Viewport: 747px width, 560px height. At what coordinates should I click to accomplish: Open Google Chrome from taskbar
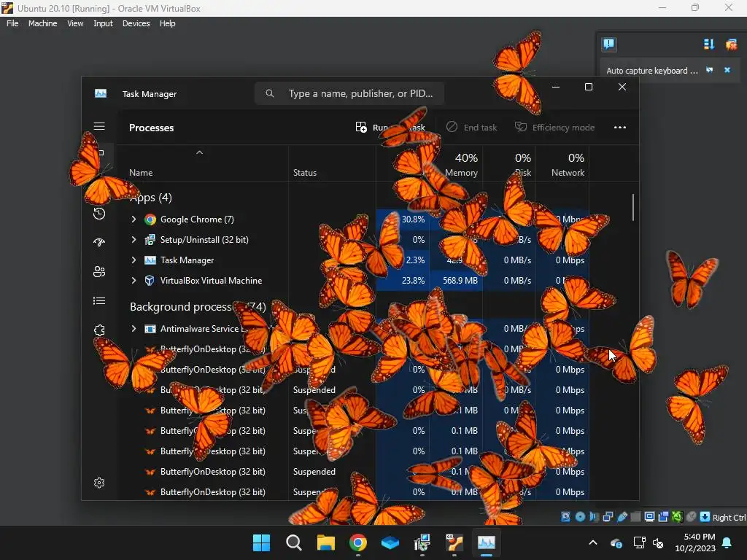point(357,542)
